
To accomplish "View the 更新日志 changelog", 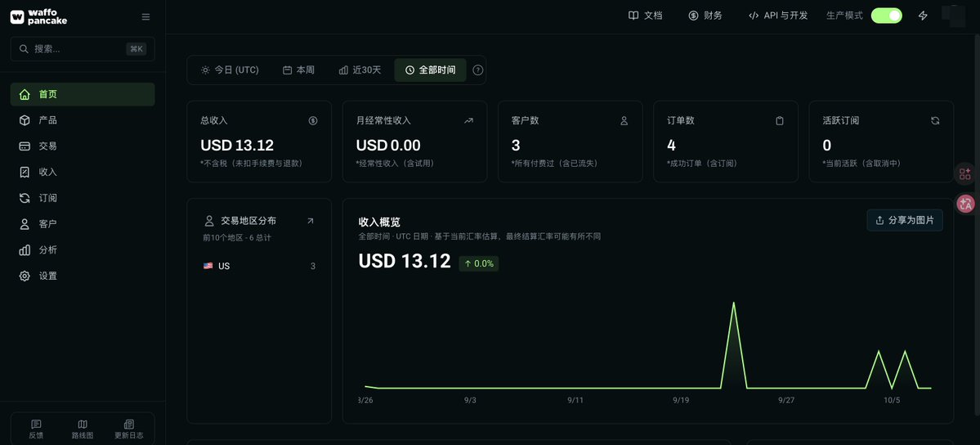I will click(129, 429).
